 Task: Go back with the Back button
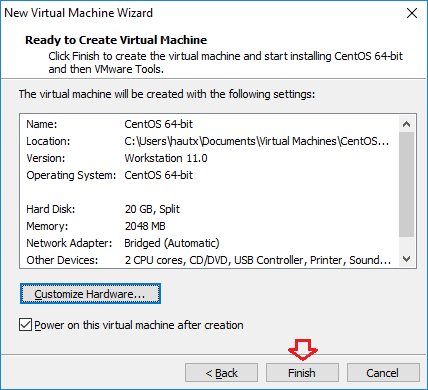221,372
